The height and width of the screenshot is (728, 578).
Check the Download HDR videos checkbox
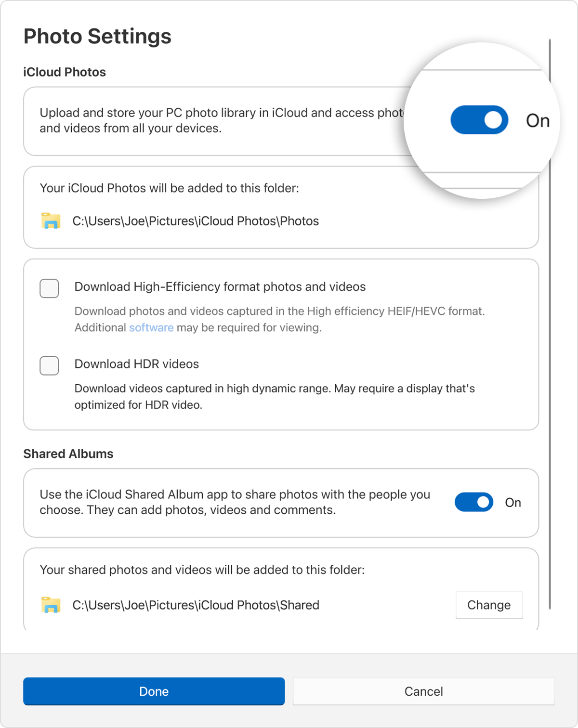pos(49,365)
